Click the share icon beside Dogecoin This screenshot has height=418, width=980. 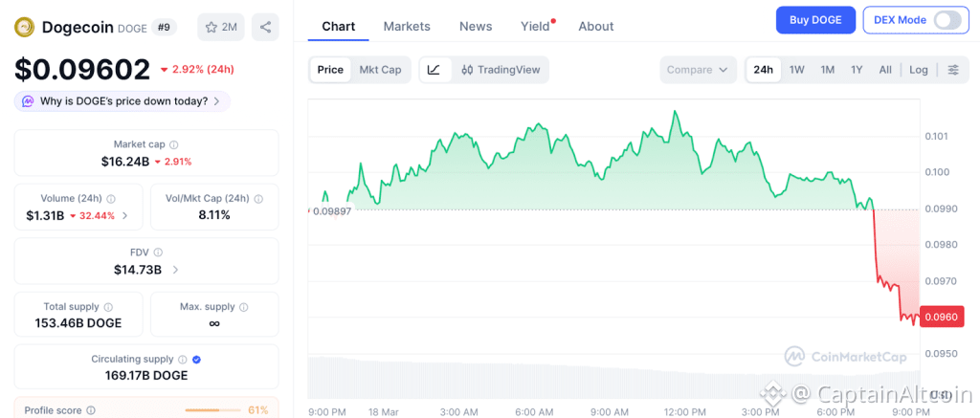pos(265,27)
